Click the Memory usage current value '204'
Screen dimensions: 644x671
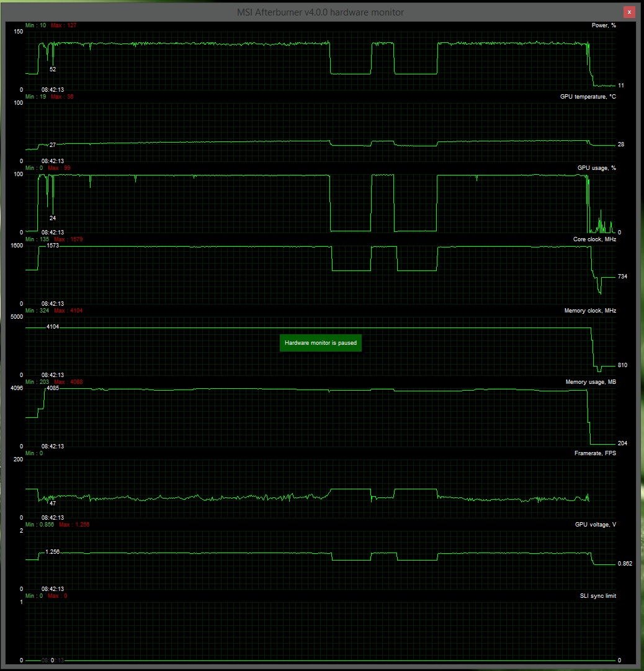(622, 443)
